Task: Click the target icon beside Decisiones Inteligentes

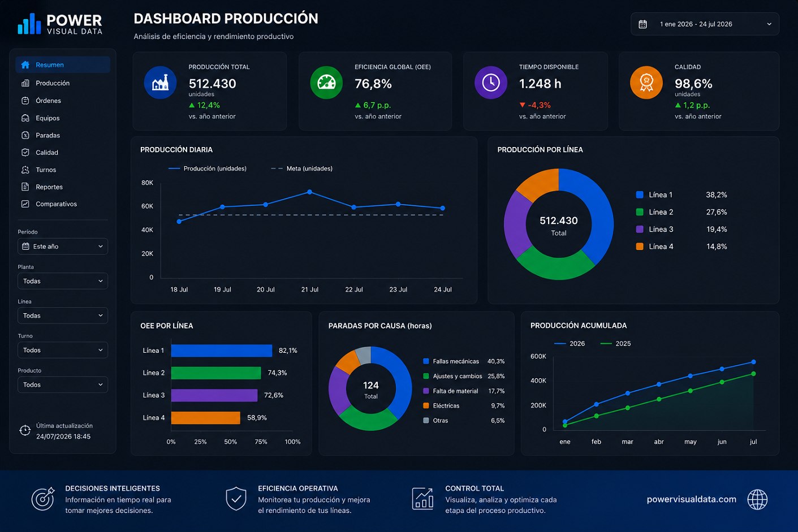Action: [43, 499]
